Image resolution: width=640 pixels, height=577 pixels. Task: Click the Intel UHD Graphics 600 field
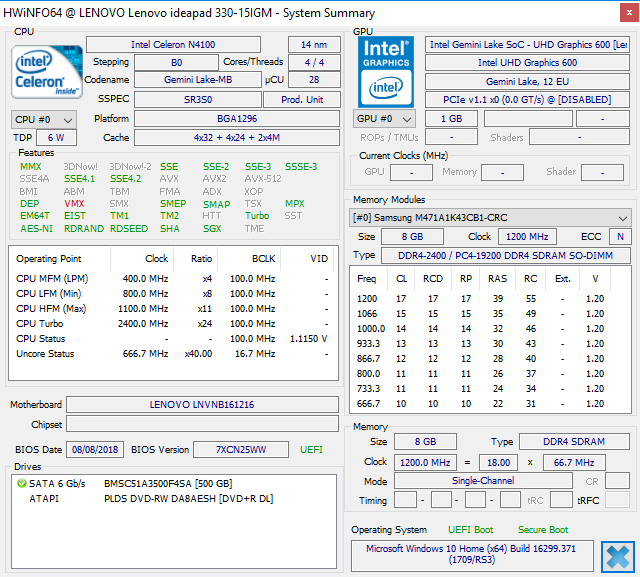(527, 62)
